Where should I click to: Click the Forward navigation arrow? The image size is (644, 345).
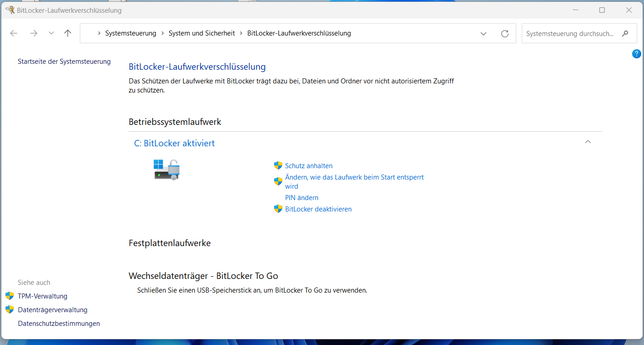[33, 33]
